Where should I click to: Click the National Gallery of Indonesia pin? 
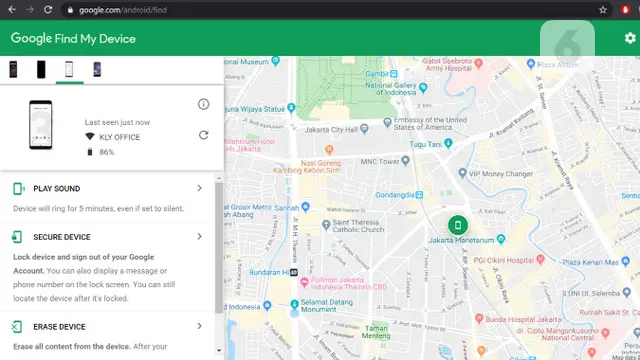coord(423,87)
